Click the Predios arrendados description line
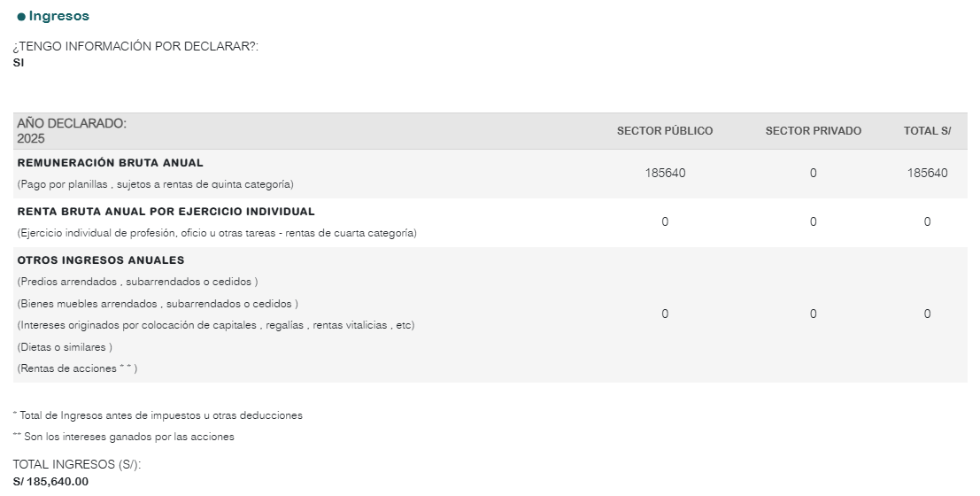Screen dimensions: 980x496 point(137,282)
